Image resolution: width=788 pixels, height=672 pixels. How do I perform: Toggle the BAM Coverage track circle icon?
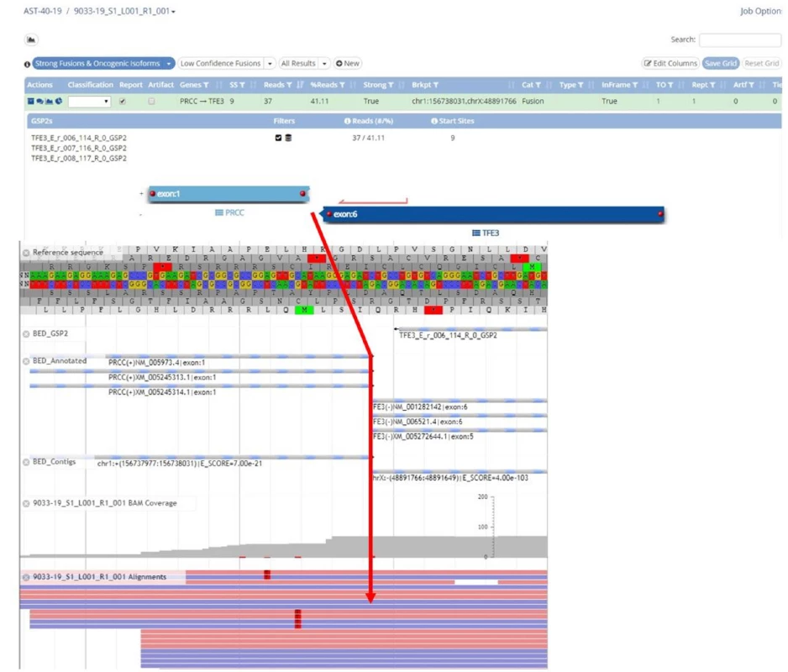click(26, 503)
